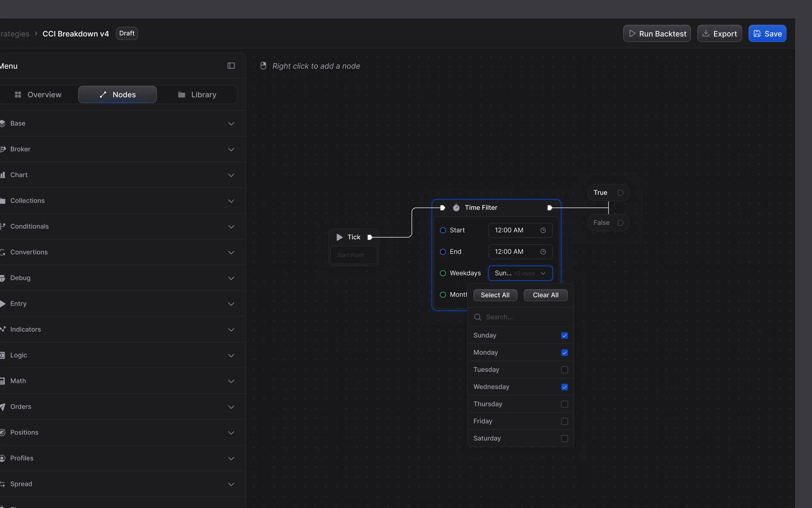
Task: Save the strategy
Action: [767, 34]
